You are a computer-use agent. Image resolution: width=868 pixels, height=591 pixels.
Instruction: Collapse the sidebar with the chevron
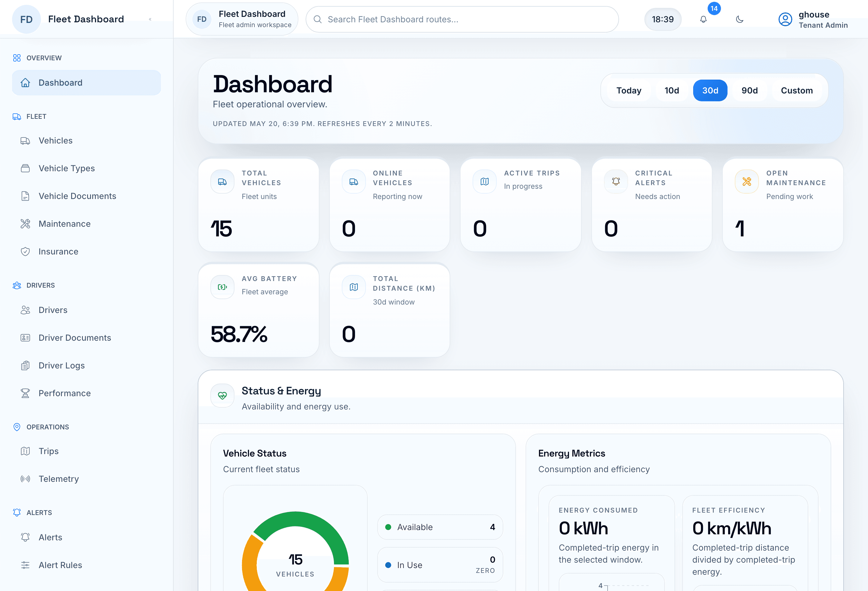click(x=150, y=19)
